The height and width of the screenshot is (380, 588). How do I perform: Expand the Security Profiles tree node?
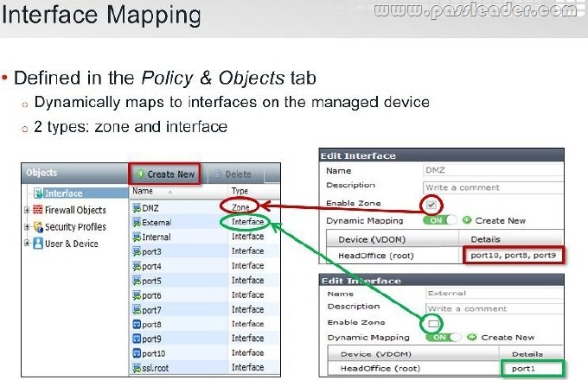27,227
